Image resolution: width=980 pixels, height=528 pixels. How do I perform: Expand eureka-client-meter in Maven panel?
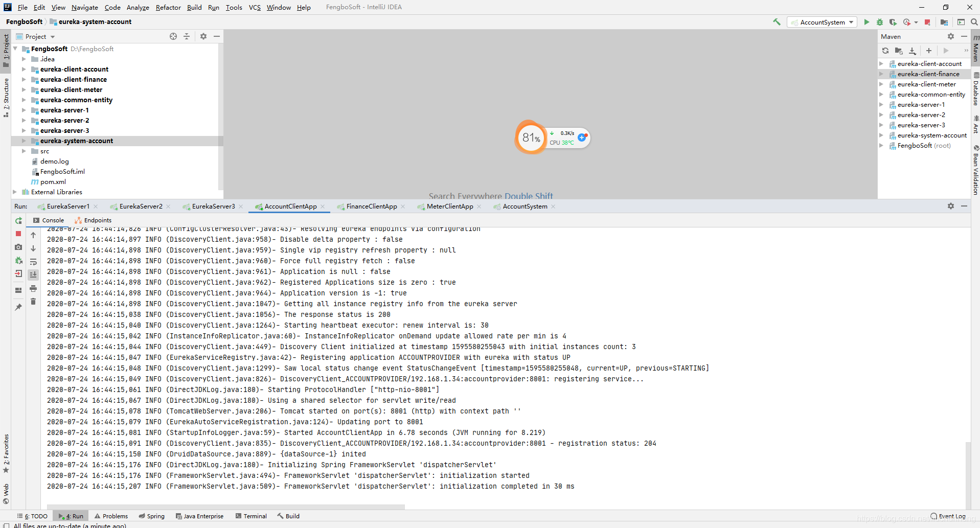click(881, 84)
